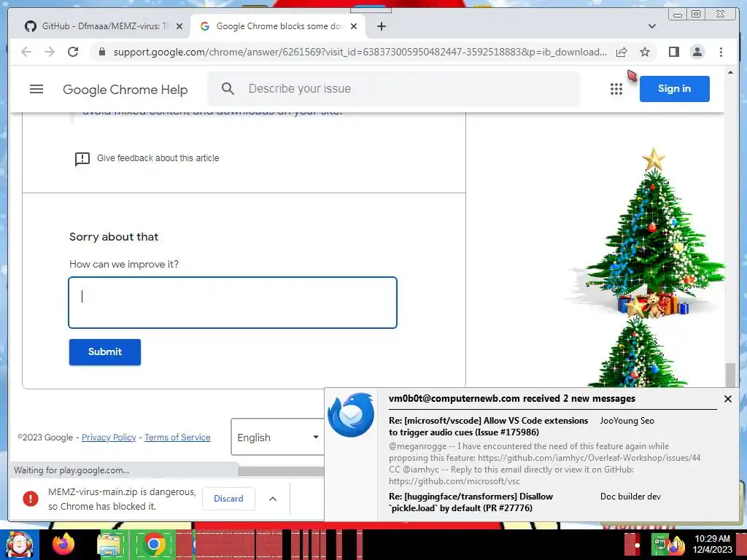The height and width of the screenshot is (560, 747).
Task: Click the padlock site info icon
Action: click(102, 52)
